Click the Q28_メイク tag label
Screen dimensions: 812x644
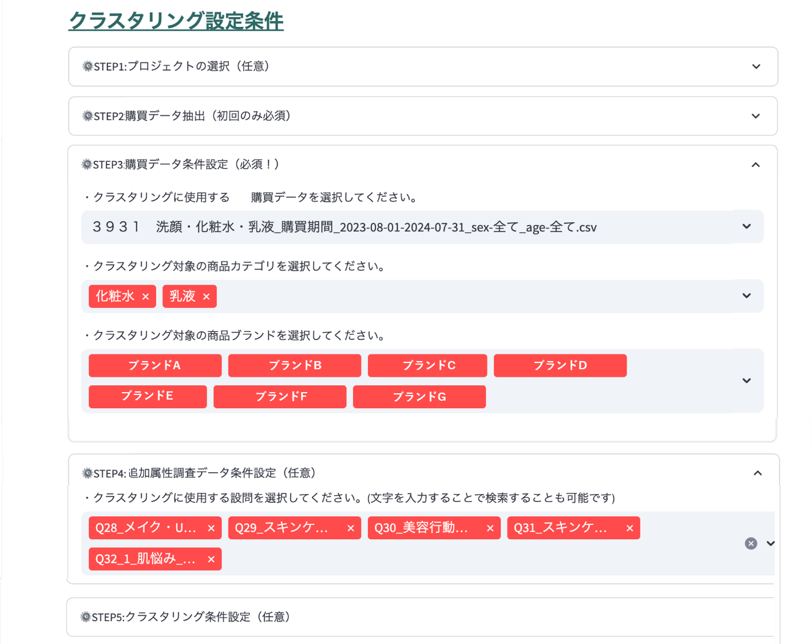point(146,528)
